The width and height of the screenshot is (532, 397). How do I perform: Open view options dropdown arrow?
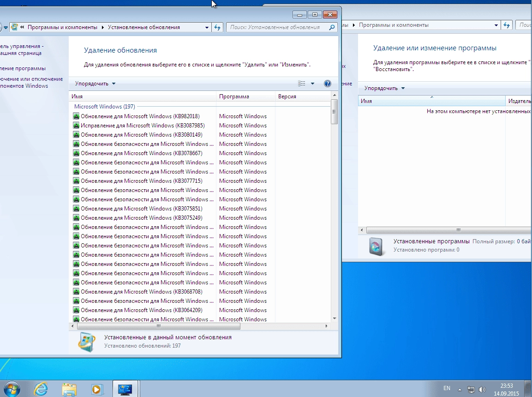click(312, 84)
